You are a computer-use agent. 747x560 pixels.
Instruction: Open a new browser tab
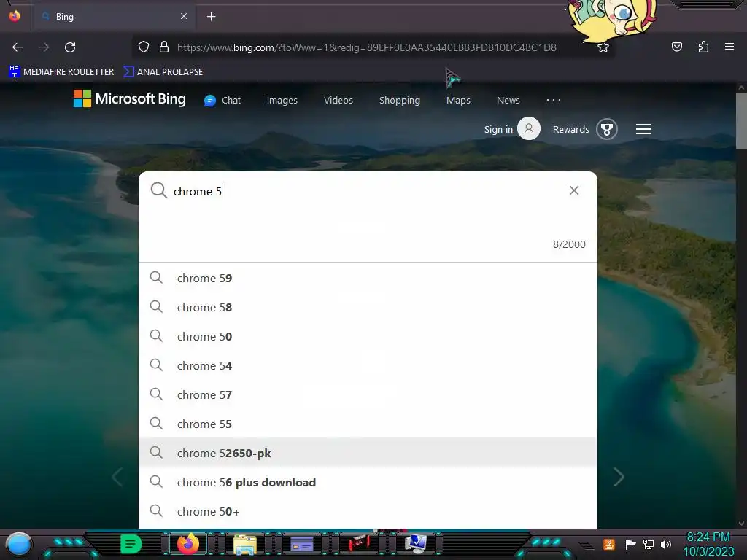click(x=211, y=17)
